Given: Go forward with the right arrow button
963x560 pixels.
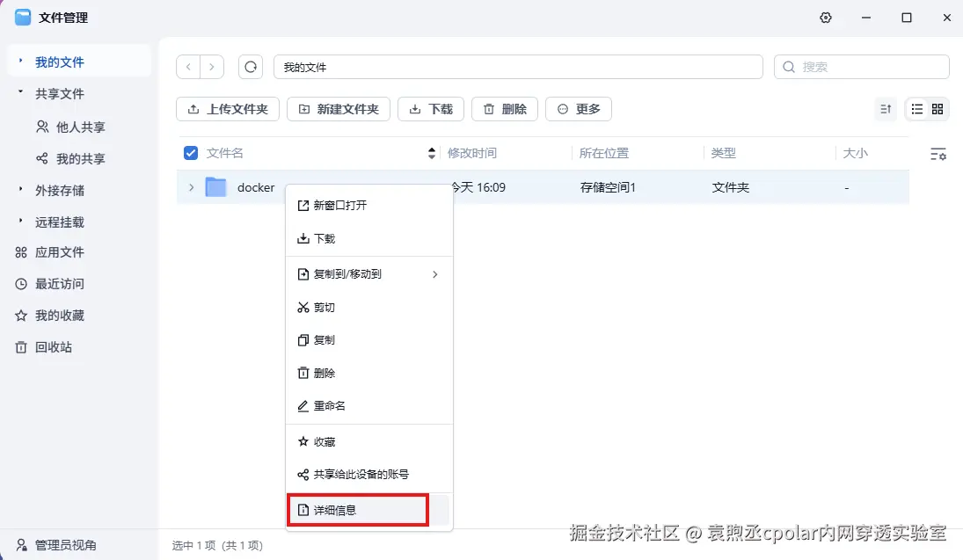Looking at the screenshot, I should point(212,67).
